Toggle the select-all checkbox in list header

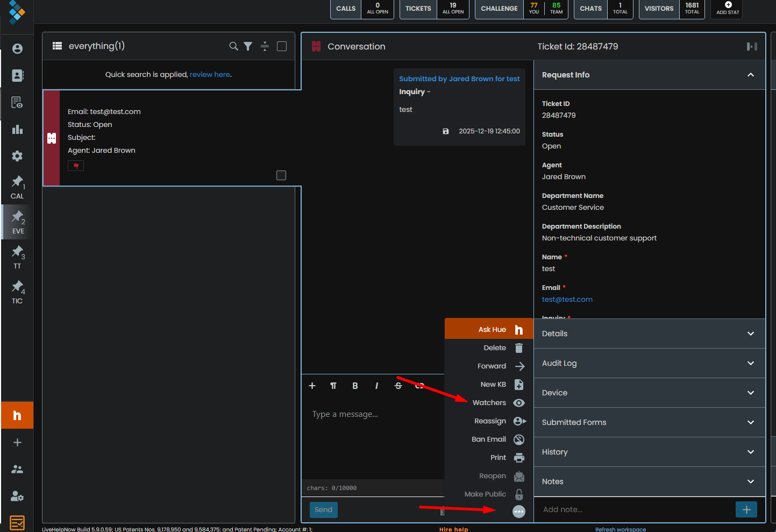282,46
